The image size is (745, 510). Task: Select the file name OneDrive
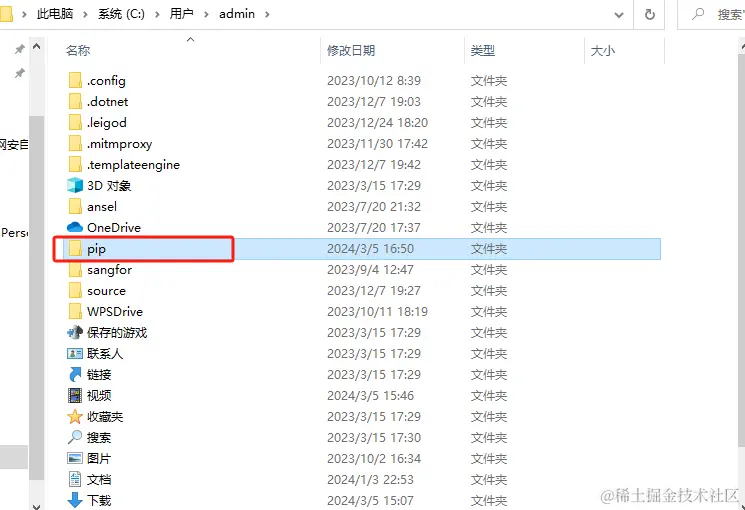(x=114, y=227)
